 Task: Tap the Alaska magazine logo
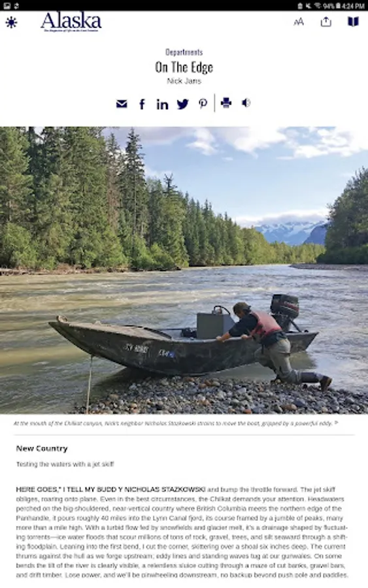coord(71,22)
